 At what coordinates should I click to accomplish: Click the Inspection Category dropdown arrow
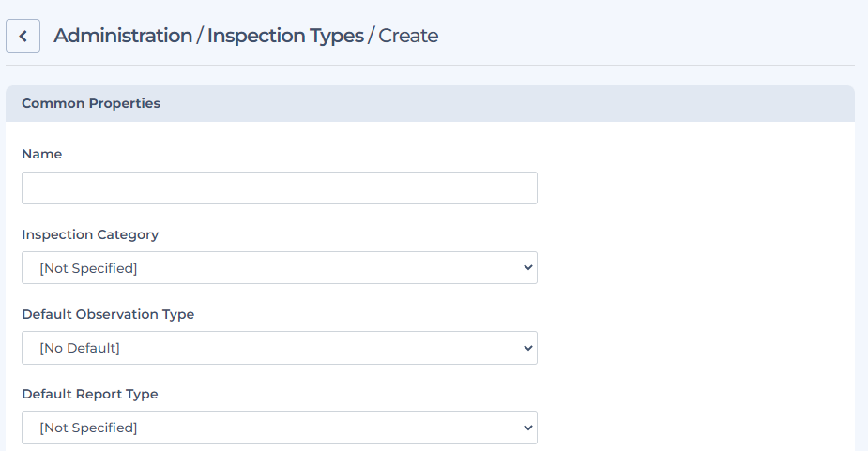click(527, 268)
